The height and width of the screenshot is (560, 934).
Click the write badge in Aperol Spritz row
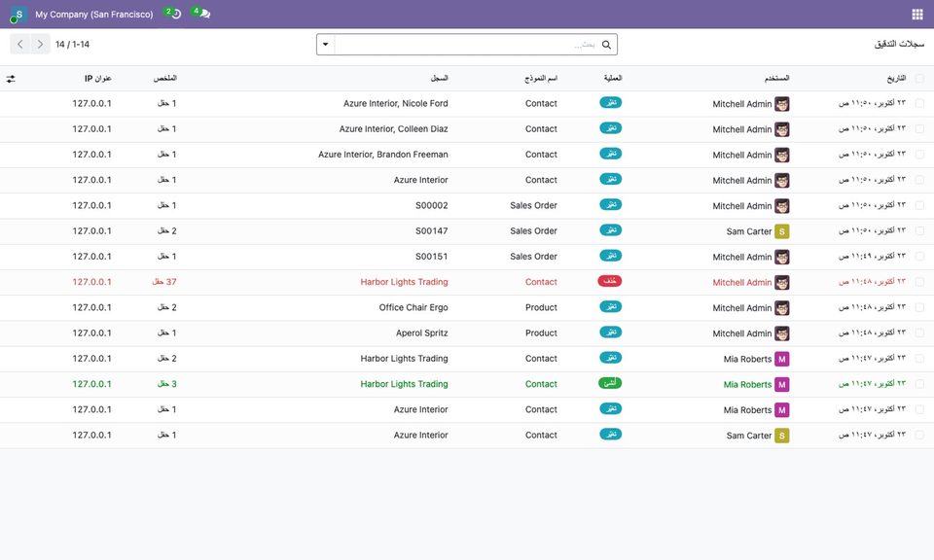coord(611,332)
